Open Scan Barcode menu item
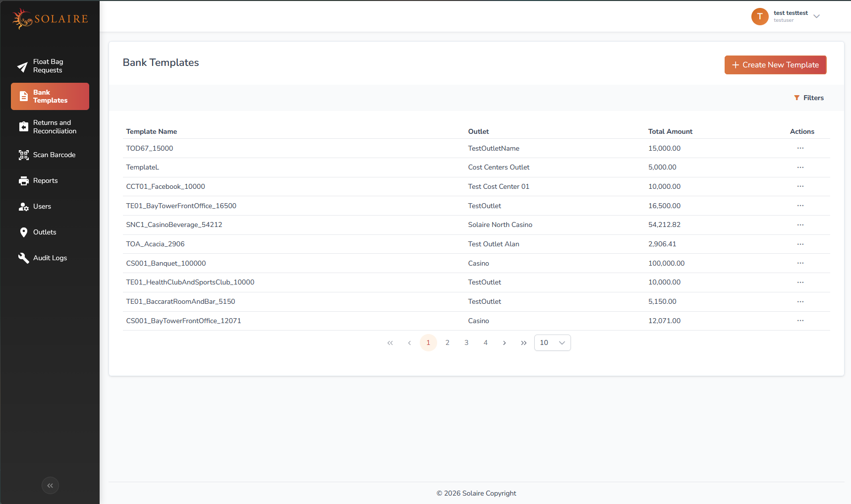Image resolution: width=851 pixels, height=504 pixels. point(50,155)
